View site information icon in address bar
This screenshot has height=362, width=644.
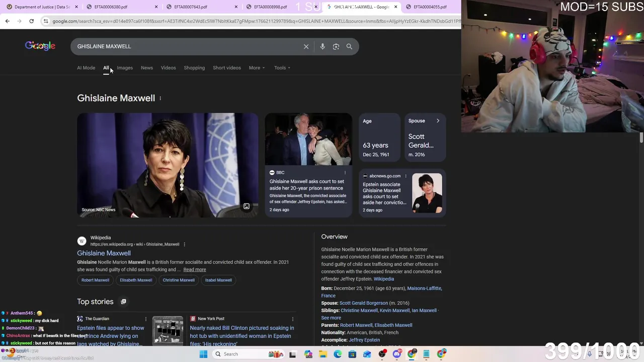point(46,21)
